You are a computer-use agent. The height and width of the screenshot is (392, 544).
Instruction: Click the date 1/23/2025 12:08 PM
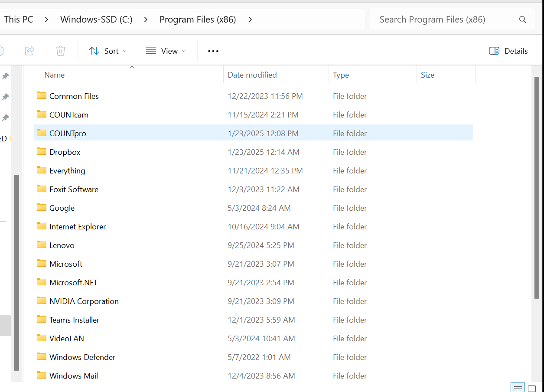point(263,133)
